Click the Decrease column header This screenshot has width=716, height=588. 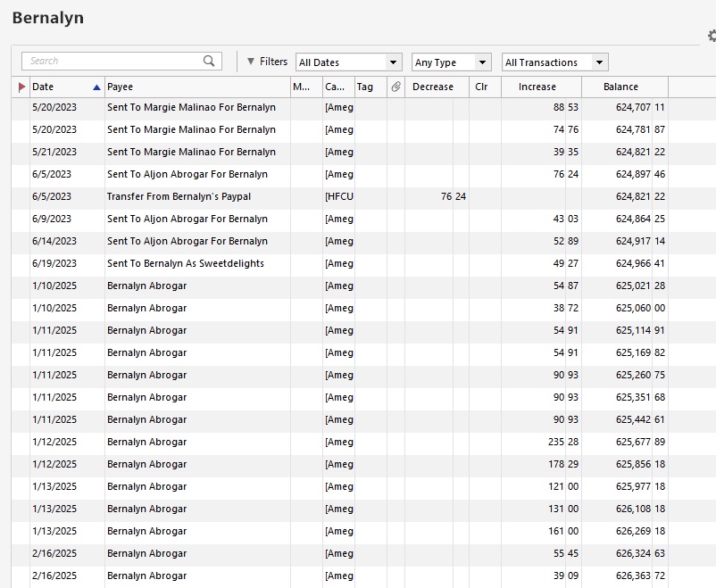[433, 87]
